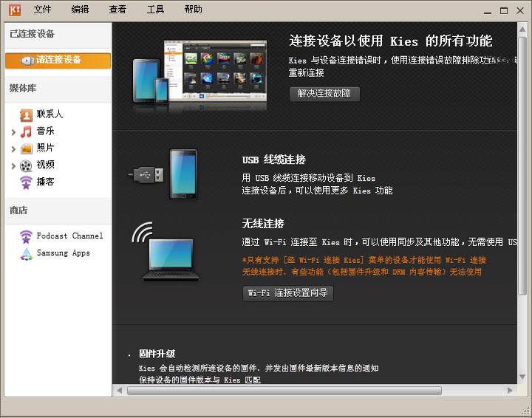Viewport: 532px width, 418px height.
Task: Select 视频 label in media library
Action: [x=46, y=165]
